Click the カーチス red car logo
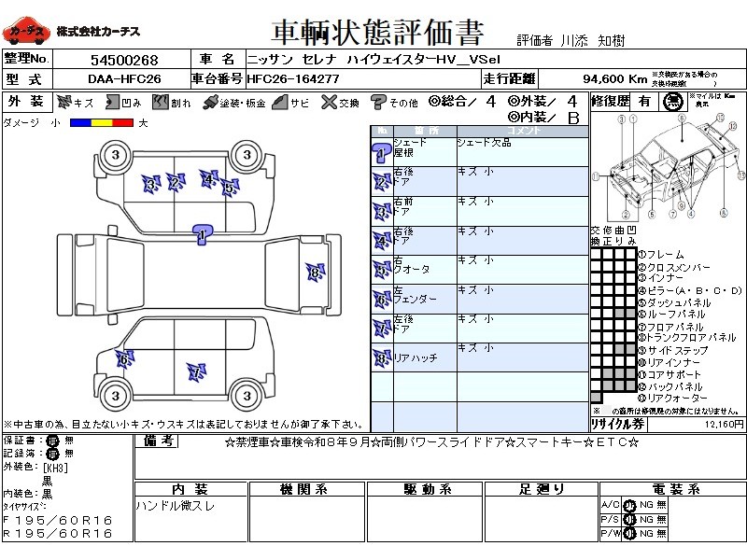Viewport: 747px width, 560px height. [x=26, y=31]
